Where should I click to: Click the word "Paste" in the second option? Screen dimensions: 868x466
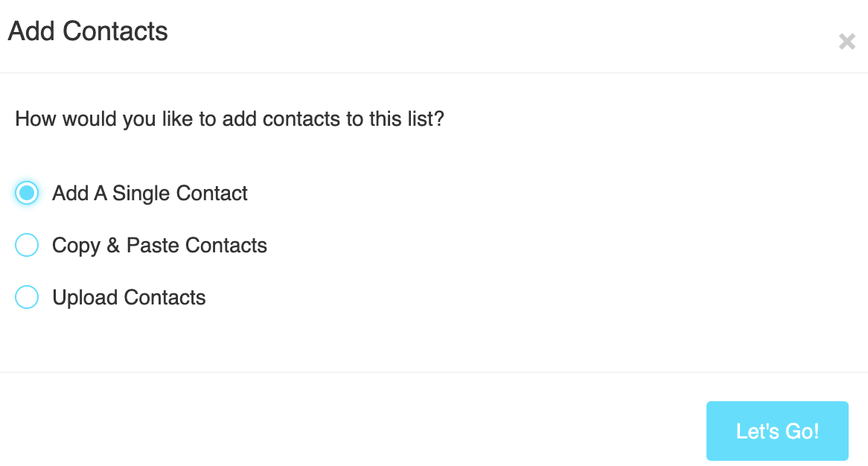[x=153, y=246]
